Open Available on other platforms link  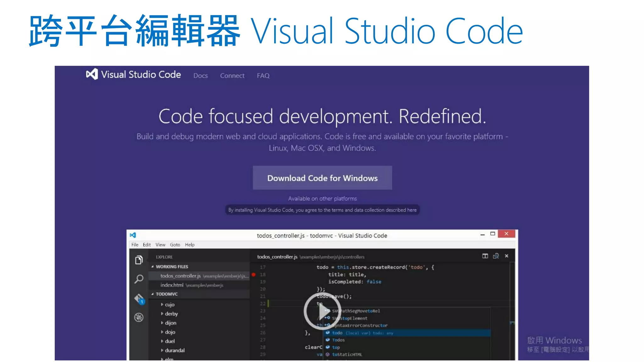click(x=322, y=199)
